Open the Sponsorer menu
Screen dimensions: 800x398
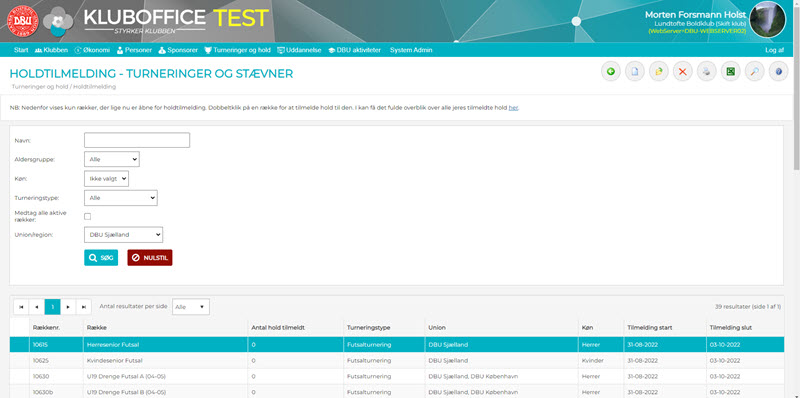tap(179, 50)
